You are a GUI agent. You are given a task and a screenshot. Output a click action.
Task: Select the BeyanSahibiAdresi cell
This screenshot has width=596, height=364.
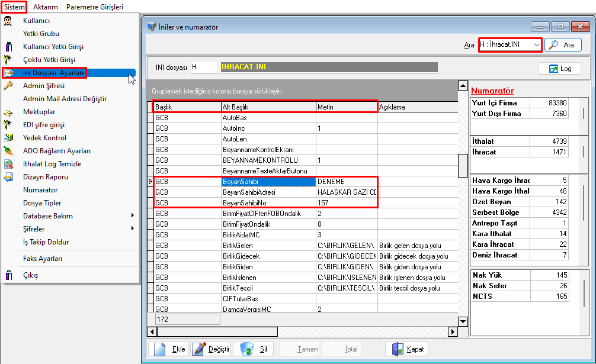pyautogui.click(x=268, y=192)
